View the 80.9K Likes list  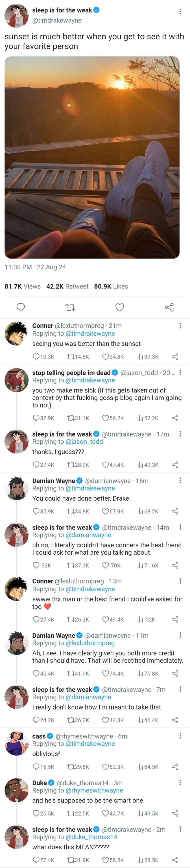pos(111,287)
